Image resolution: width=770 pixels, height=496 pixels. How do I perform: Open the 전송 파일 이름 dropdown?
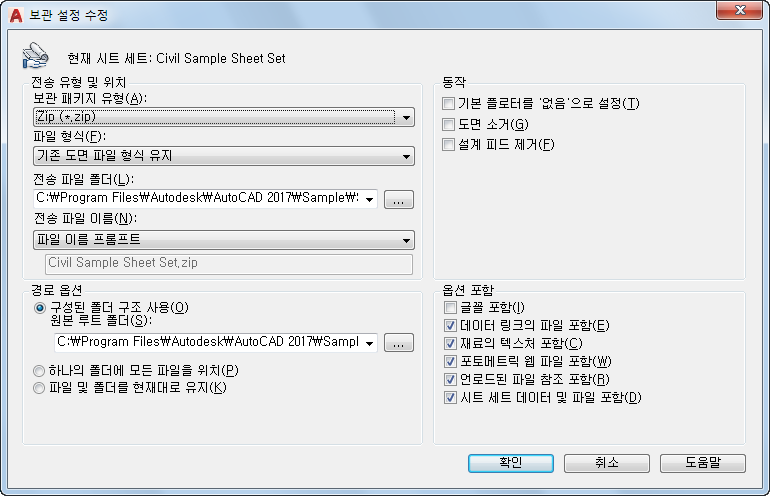coord(224,240)
